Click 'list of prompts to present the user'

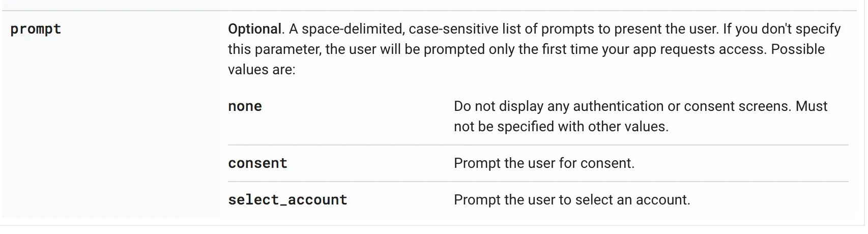(x=610, y=29)
